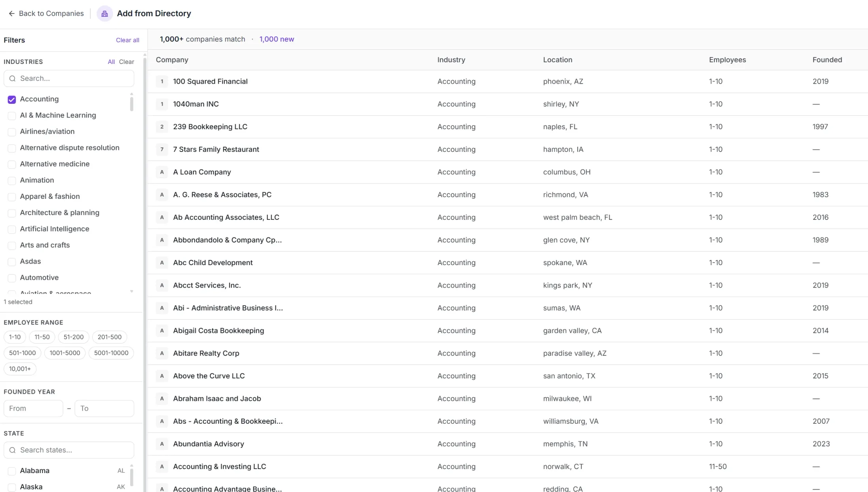Screen dimensions: 868x492
Task: Click the industries list scrollbar thumb
Action: 131,104
